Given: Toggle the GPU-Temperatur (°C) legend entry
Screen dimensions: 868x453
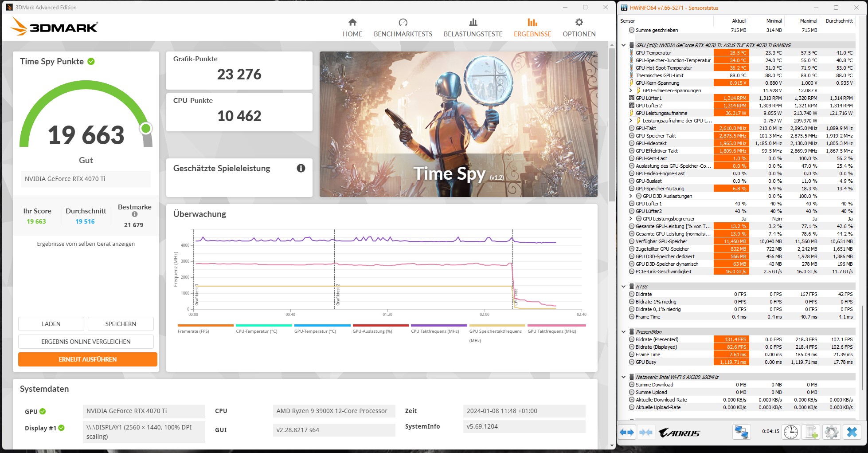Looking at the screenshot, I should pyautogui.click(x=322, y=329).
